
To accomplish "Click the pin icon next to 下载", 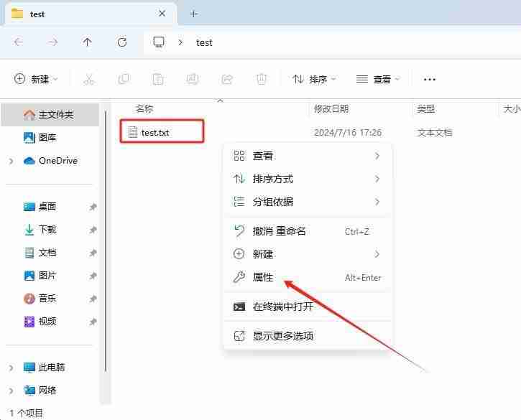I will 93,230.
